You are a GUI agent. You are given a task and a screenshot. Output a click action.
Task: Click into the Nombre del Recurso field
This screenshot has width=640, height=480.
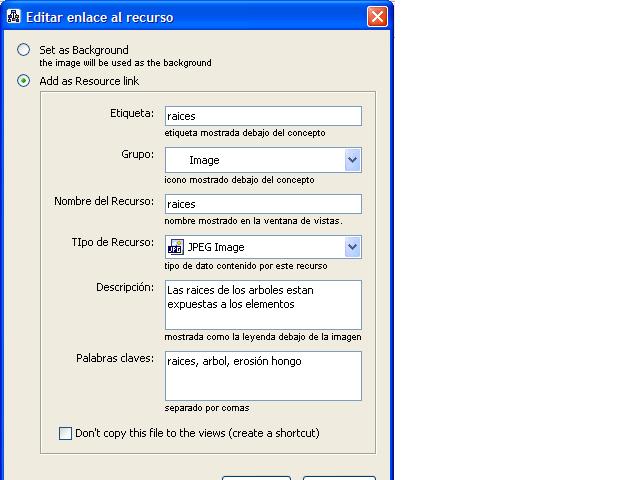[262, 204]
